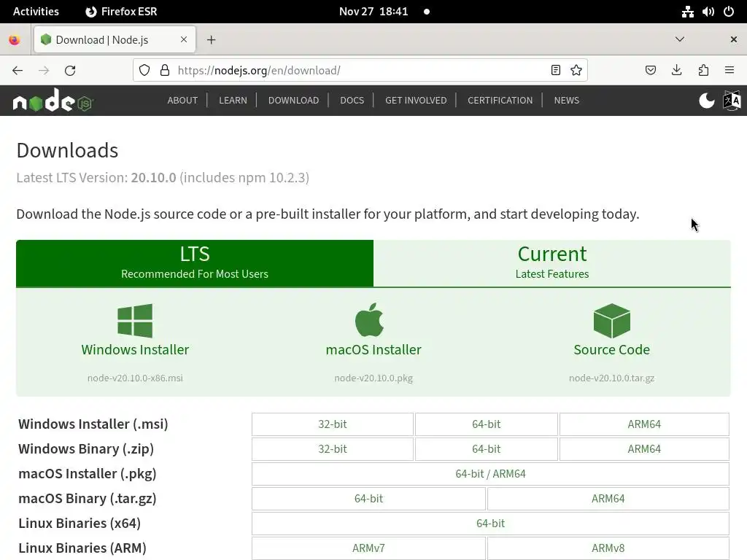The image size is (747, 560).
Task: Download Linux Binaries ARMv7
Action: click(368, 548)
